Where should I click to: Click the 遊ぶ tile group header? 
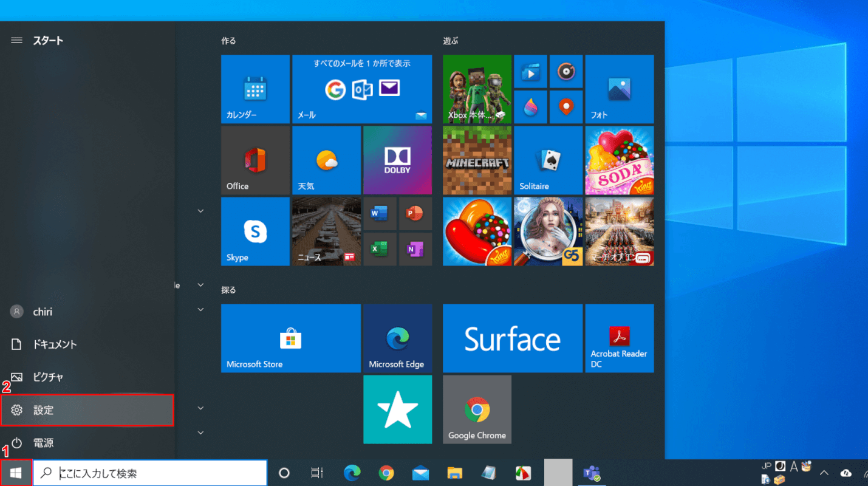pyautogui.click(x=451, y=41)
